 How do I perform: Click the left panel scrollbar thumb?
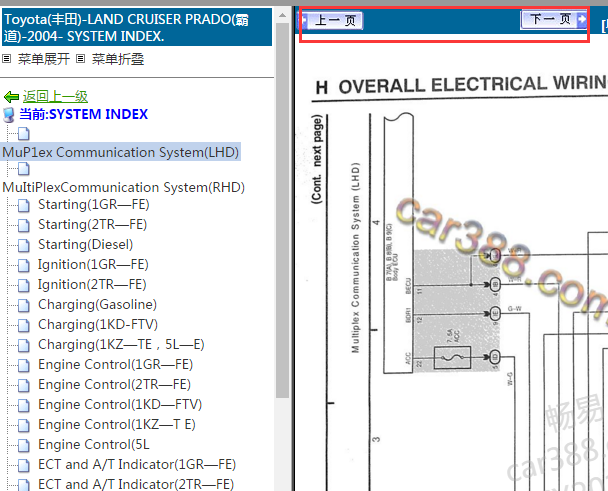pos(282,211)
